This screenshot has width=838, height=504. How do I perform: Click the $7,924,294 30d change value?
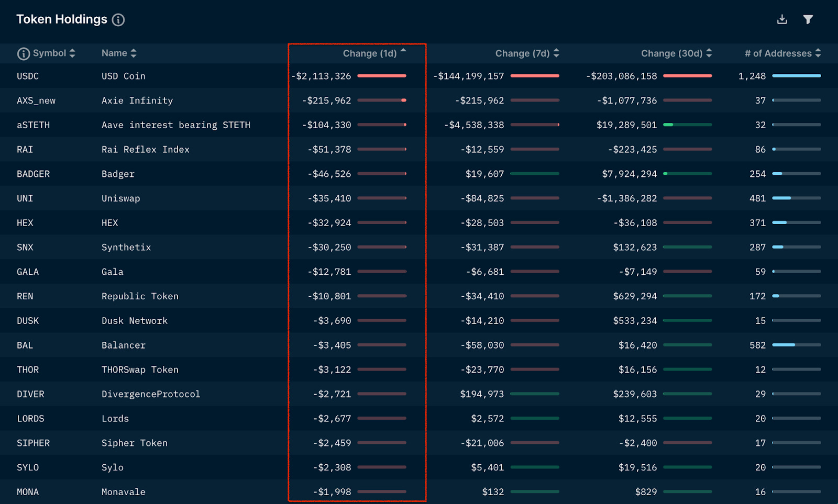[630, 174]
